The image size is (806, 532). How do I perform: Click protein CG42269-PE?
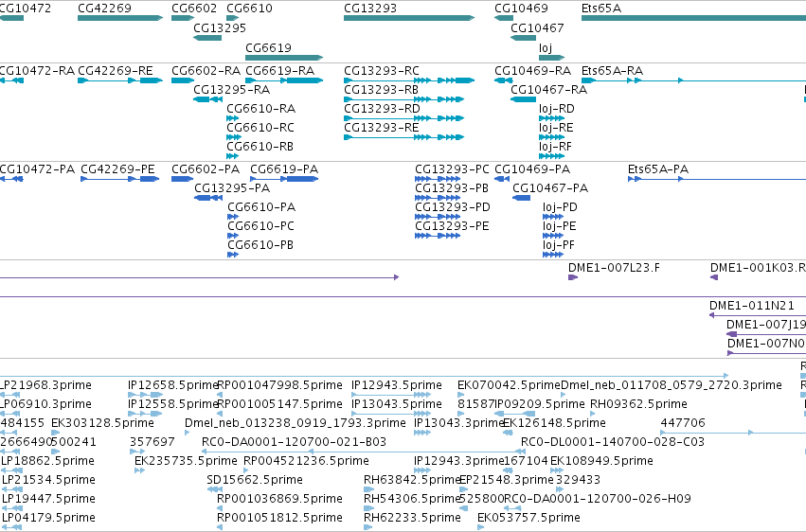tap(117, 168)
